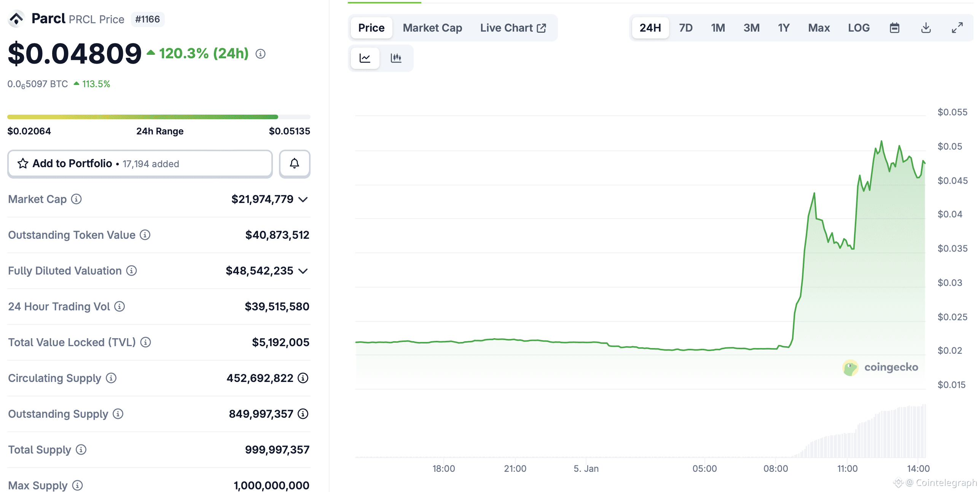The height and width of the screenshot is (492, 980).
Task: Expand the Market Cap value breakdown
Action: click(303, 199)
